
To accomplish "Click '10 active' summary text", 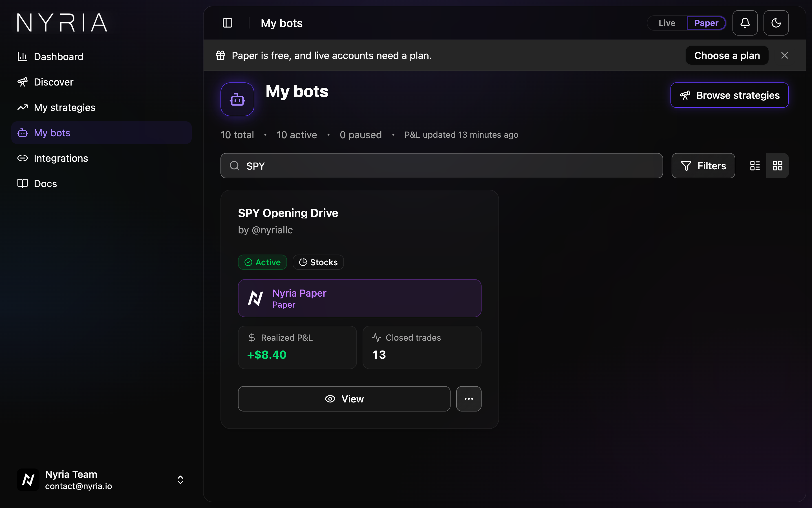I will 297,135.
